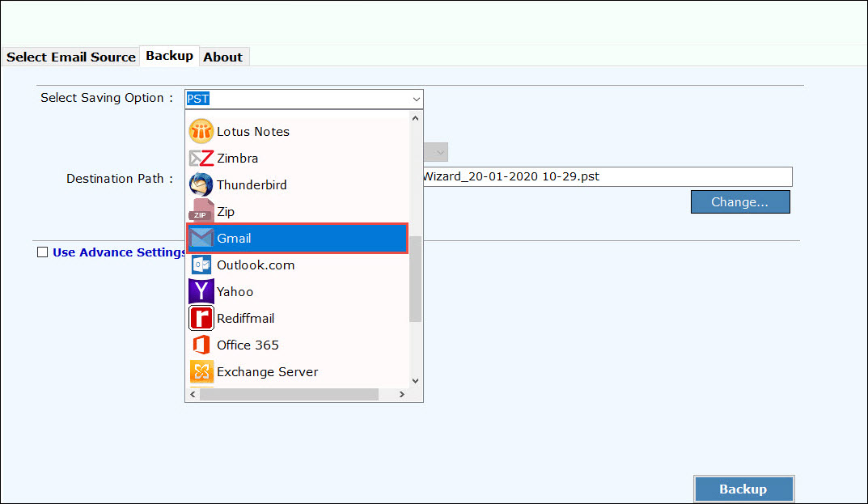Screen dimensions: 868x504
Task: Choose the Rediffmail text label
Action: (x=245, y=319)
